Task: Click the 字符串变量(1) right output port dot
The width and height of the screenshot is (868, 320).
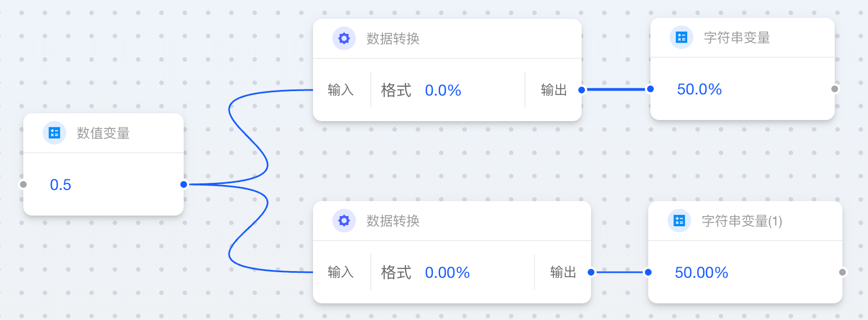Action: (842, 272)
